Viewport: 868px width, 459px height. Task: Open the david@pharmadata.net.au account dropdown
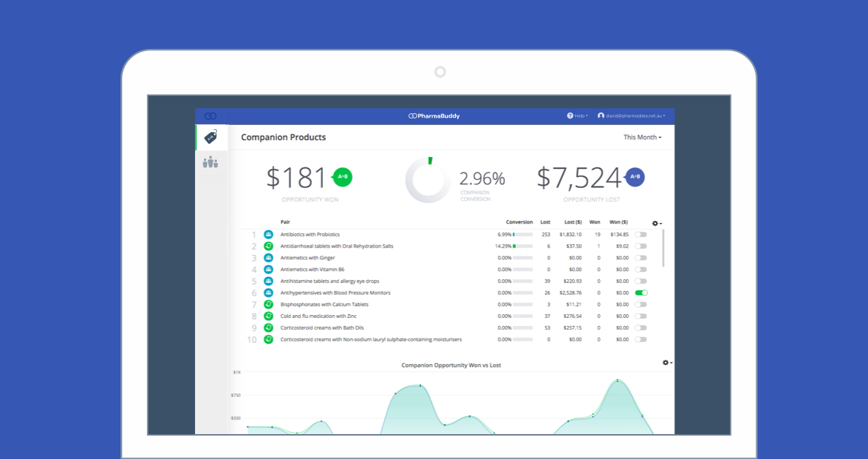click(631, 116)
